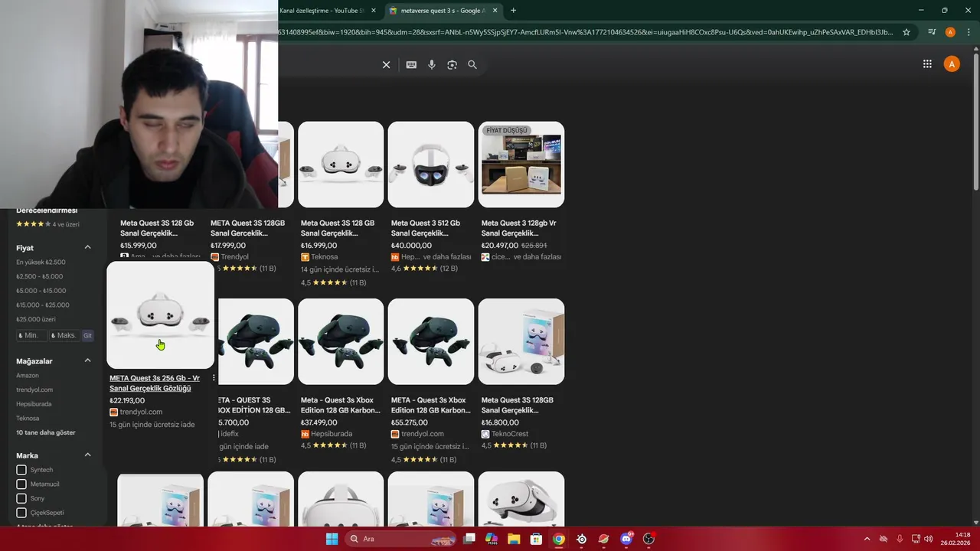The height and width of the screenshot is (551, 980).
Task: Close the metaverse quest 3 s tab
Action: (495, 11)
